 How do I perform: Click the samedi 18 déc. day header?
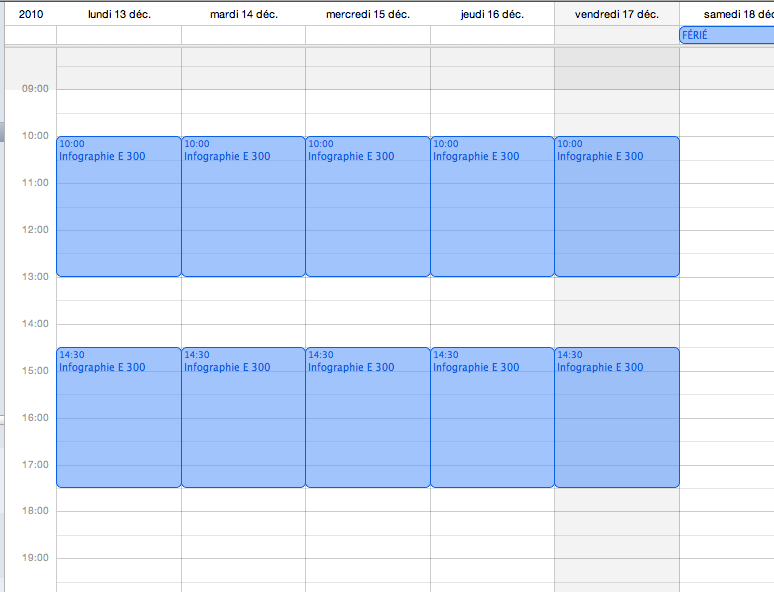click(x=738, y=14)
